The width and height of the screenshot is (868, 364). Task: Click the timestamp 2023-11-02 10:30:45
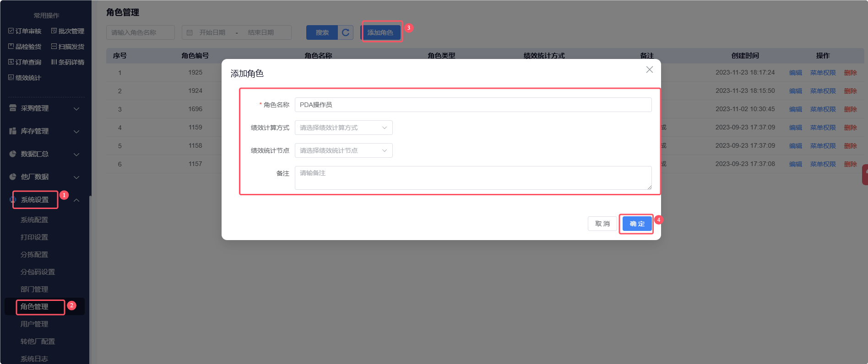coord(745,109)
